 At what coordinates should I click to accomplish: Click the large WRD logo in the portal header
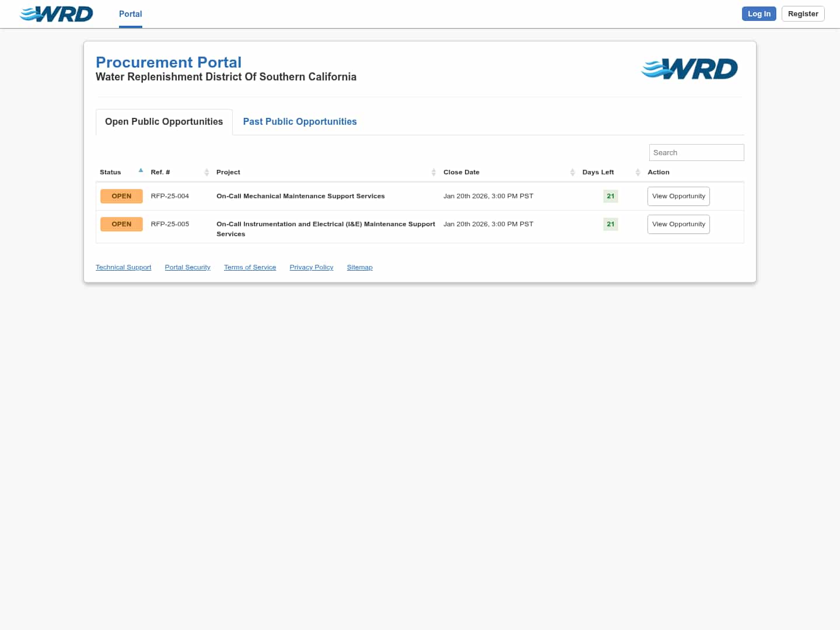(x=689, y=69)
